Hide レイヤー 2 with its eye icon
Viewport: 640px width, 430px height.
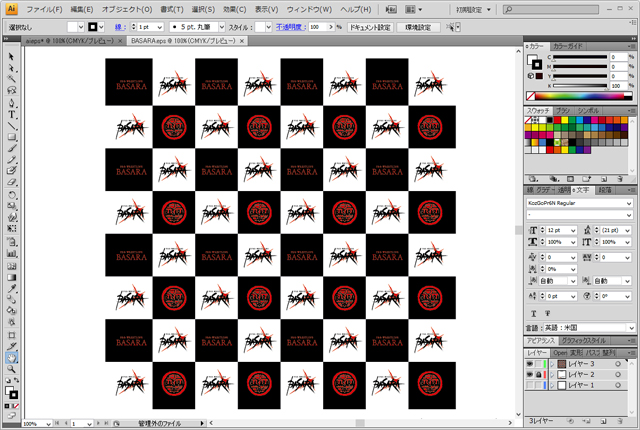pos(530,374)
